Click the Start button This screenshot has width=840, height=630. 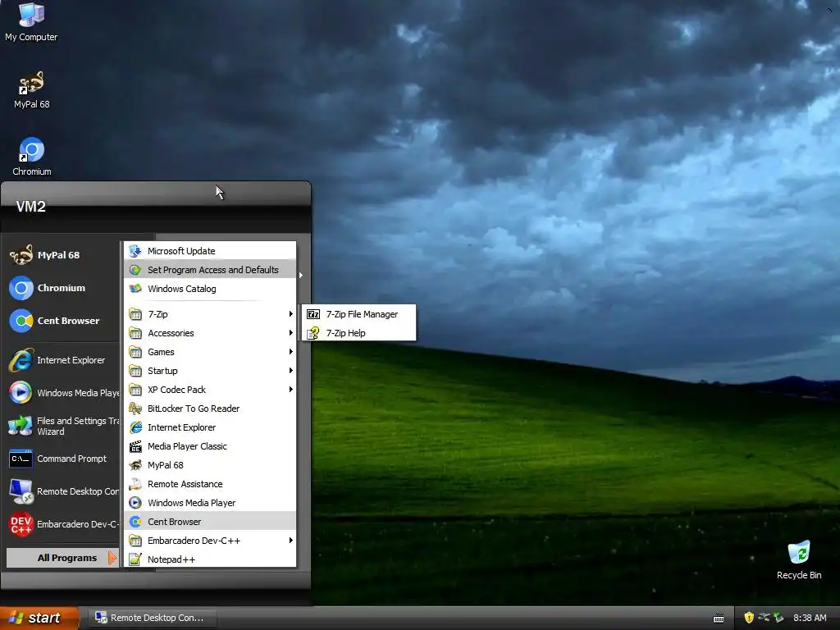point(39,618)
